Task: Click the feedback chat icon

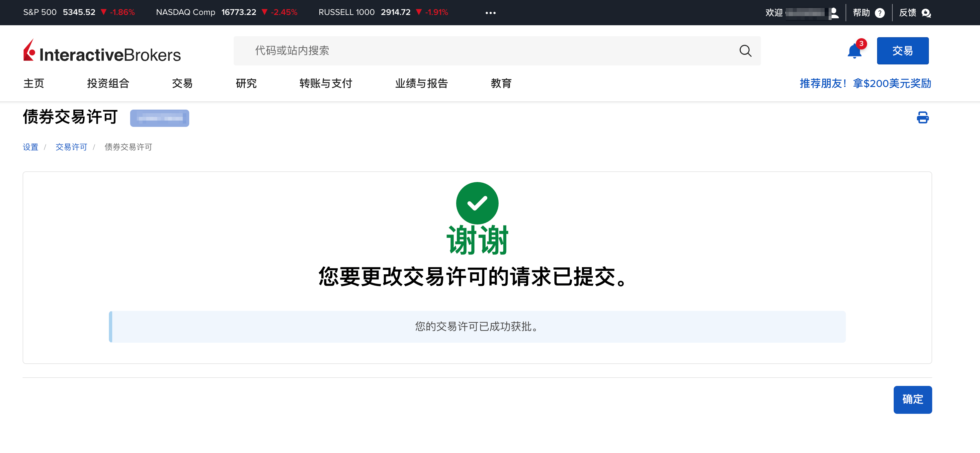Action: pos(926,13)
